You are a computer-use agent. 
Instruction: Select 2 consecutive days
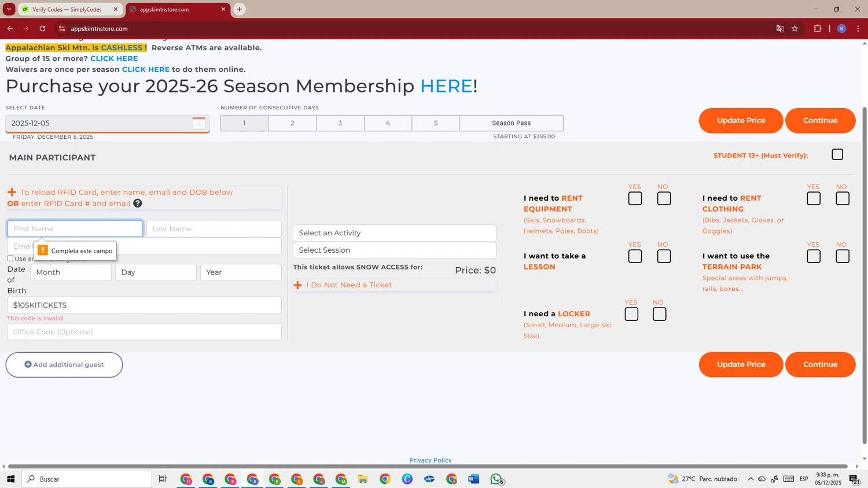click(292, 123)
